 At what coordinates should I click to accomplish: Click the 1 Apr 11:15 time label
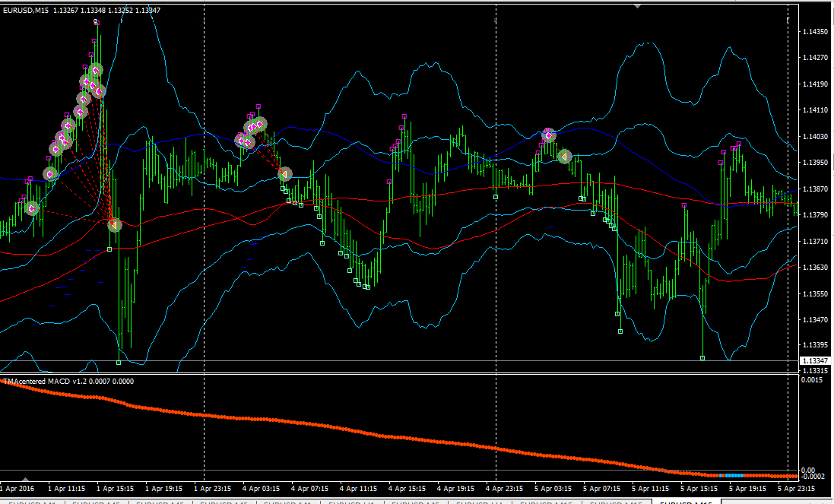66,489
